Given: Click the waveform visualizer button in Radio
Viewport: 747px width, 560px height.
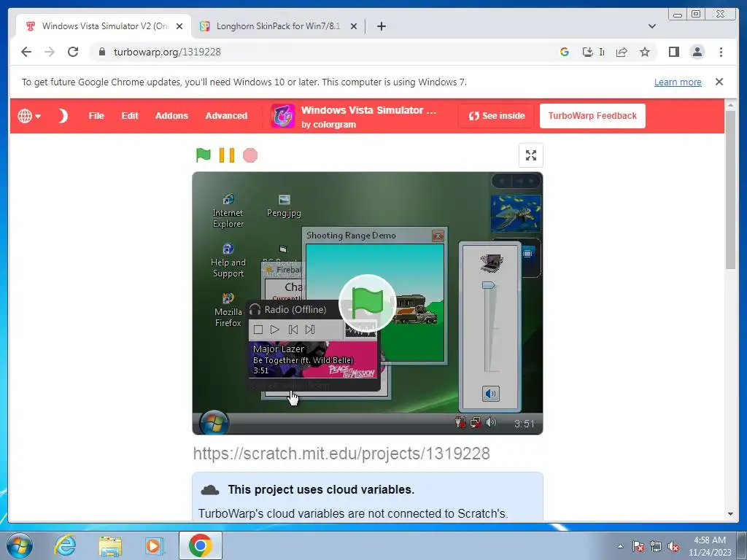Looking at the screenshot, I should click(360, 330).
